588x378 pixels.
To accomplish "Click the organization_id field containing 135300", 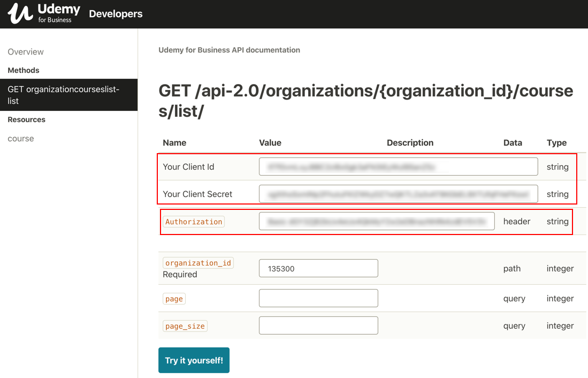I will click(x=318, y=268).
